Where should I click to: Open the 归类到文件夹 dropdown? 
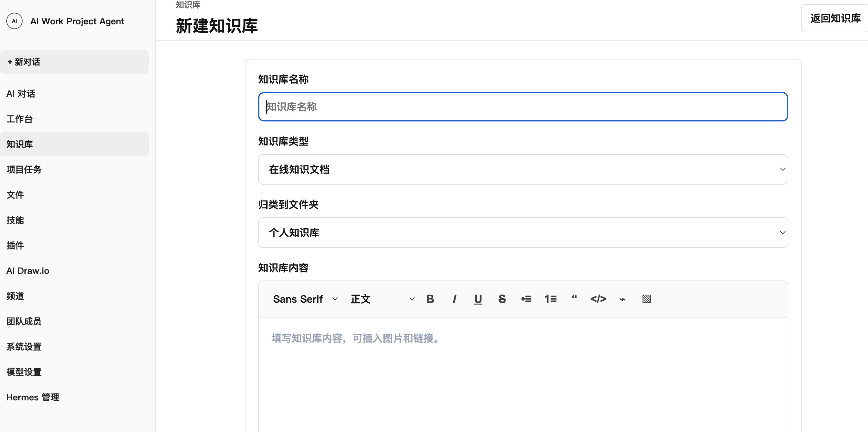pos(523,232)
